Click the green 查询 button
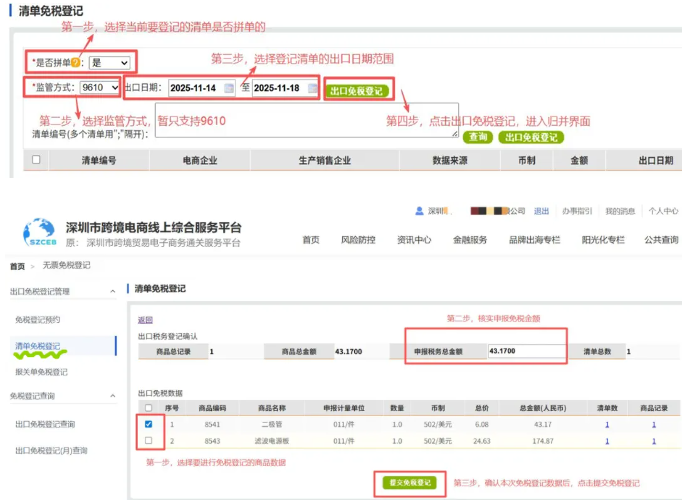Viewport: 684px width, 503px height. 478,137
